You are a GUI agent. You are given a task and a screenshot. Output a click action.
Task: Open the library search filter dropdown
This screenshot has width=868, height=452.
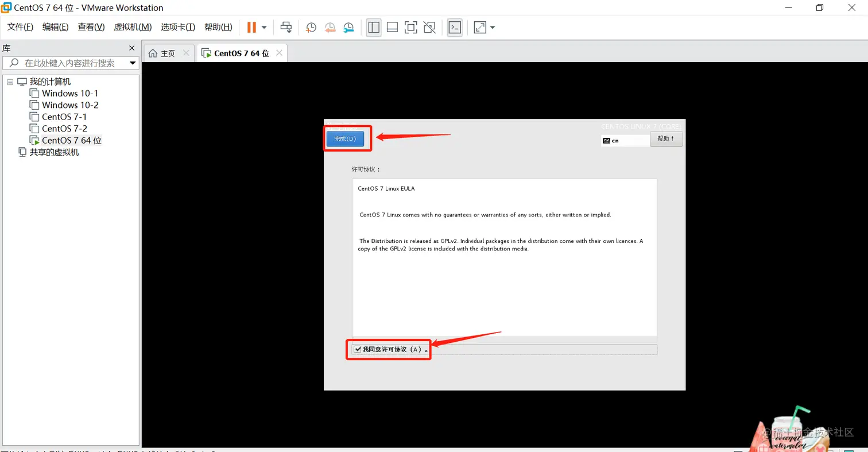[133, 63]
